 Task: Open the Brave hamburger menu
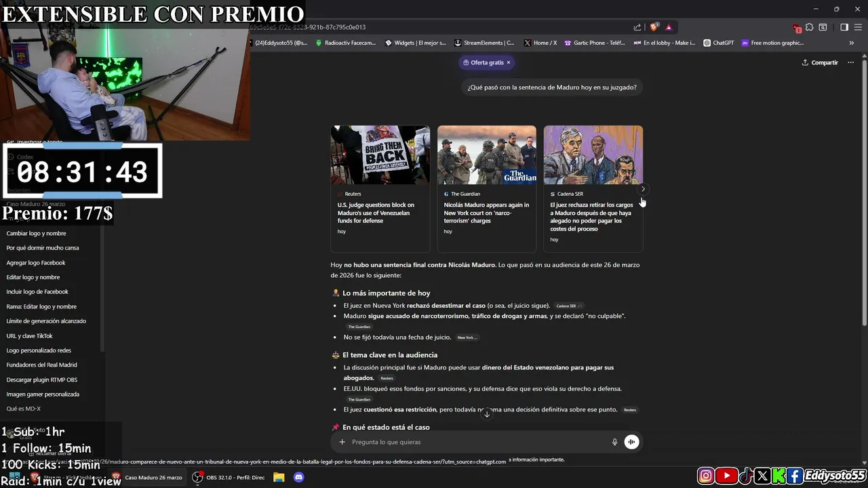857,27
